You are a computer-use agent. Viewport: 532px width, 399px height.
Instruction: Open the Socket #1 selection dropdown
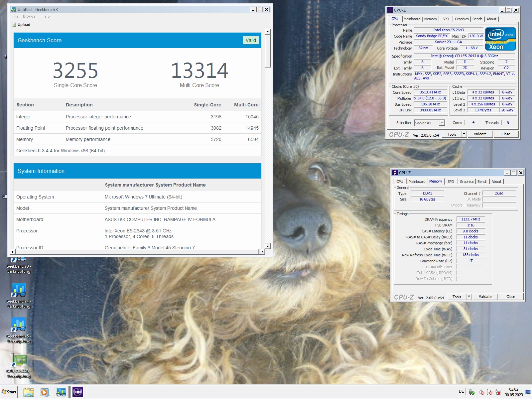click(429, 123)
